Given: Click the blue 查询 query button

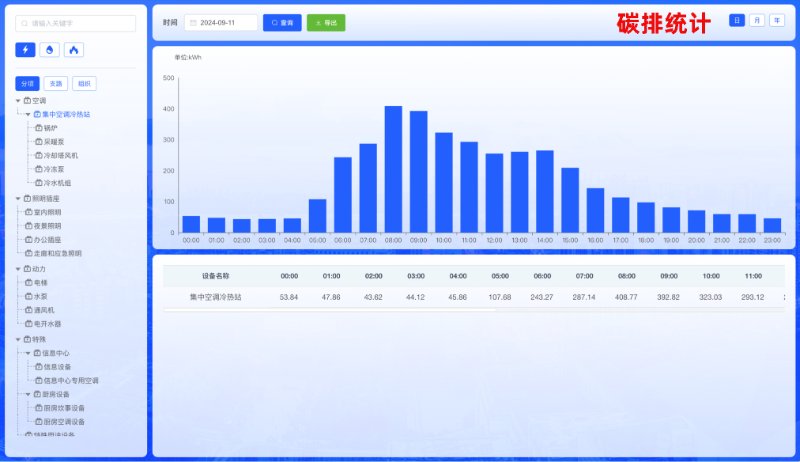Looking at the screenshot, I should tap(282, 22).
